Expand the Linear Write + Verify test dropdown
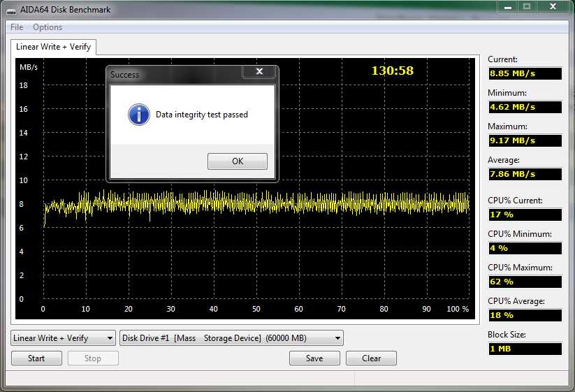The width and height of the screenshot is (575, 392). pyautogui.click(x=63, y=338)
